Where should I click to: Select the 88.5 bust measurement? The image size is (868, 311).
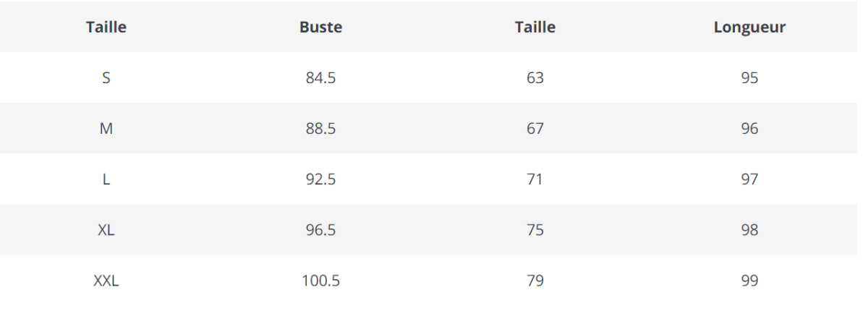coord(320,129)
